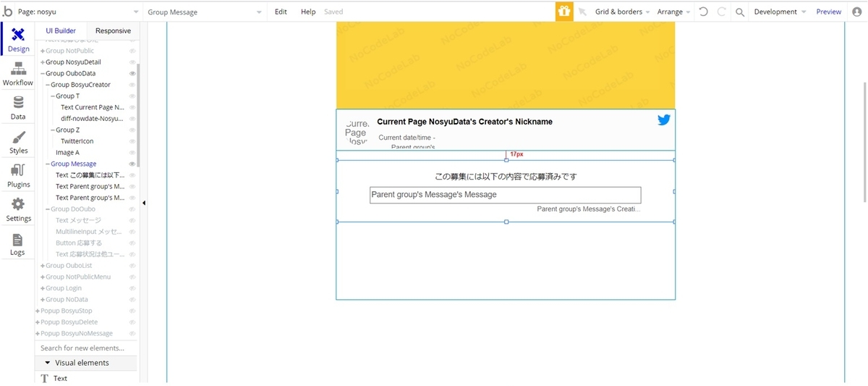Open the Group Message element dropdown
The width and height of the screenshot is (868, 386).
click(x=205, y=12)
